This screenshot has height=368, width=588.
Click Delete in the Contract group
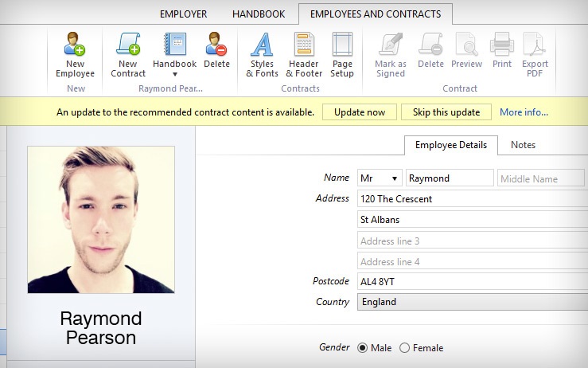pyautogui.click(x=430, y=50)
